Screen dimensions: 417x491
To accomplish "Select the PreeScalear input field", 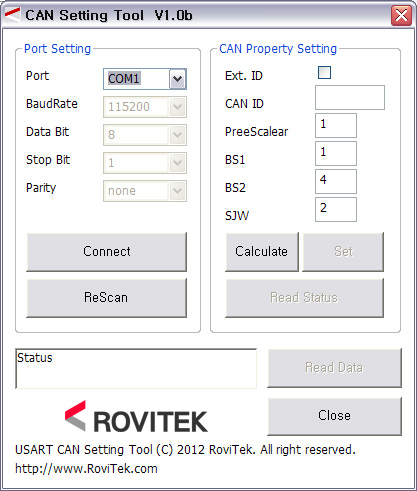I will tap(336, 125).
